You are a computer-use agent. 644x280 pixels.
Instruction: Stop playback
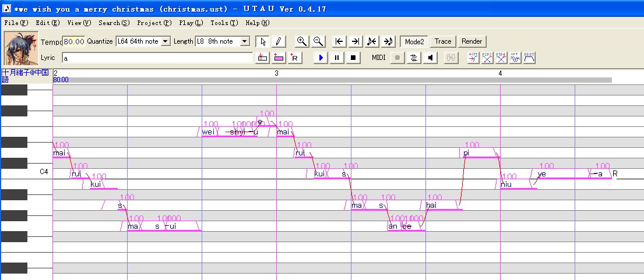pyautogui.click(x=353, y=58)
